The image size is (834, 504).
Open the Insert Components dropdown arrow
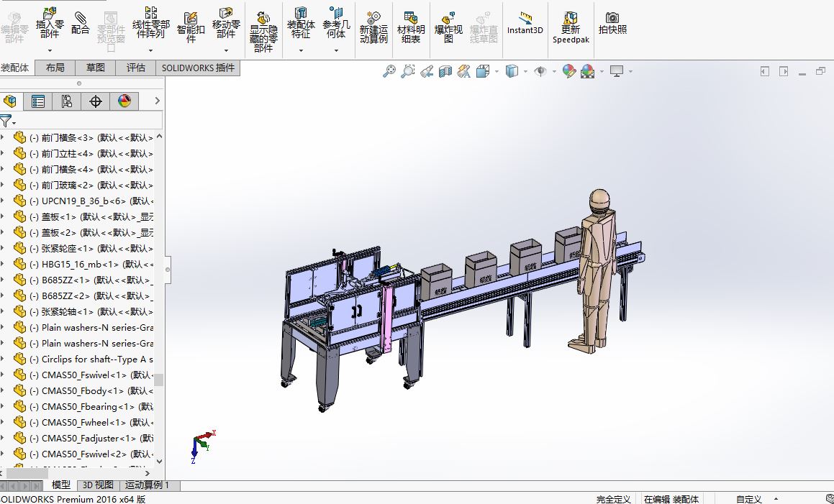(x=50, y=50)
